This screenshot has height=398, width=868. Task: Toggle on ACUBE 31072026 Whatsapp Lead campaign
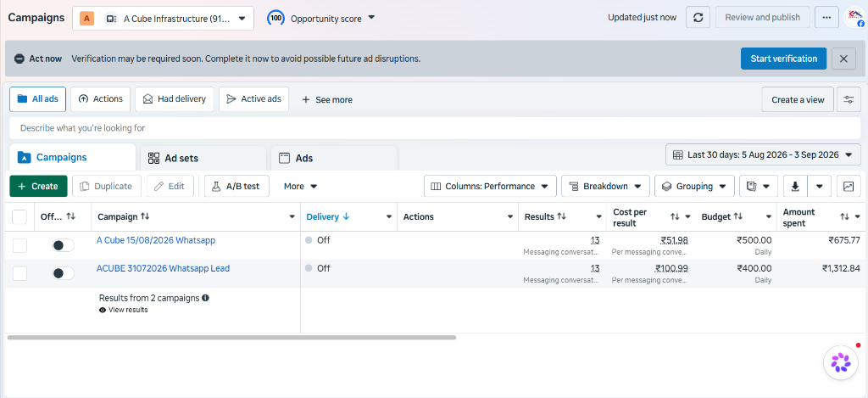pyautogui.click(x=63, y=273)
